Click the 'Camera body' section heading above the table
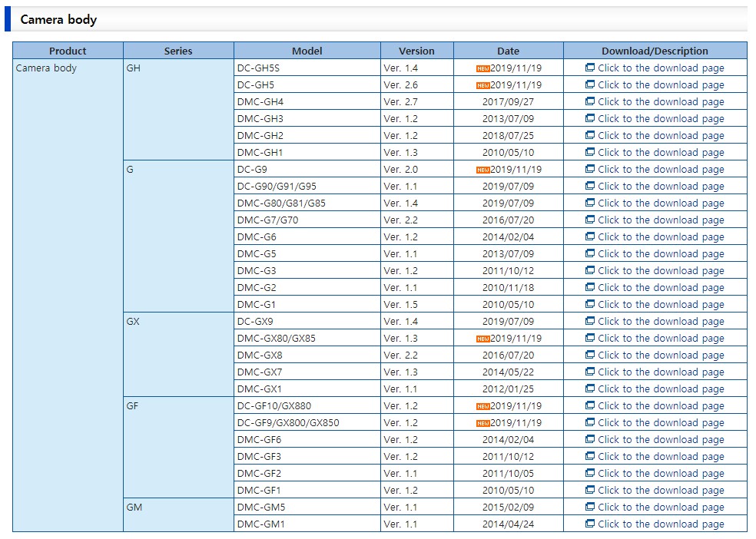This screenshot has height=539, width=756. point(58,19)
